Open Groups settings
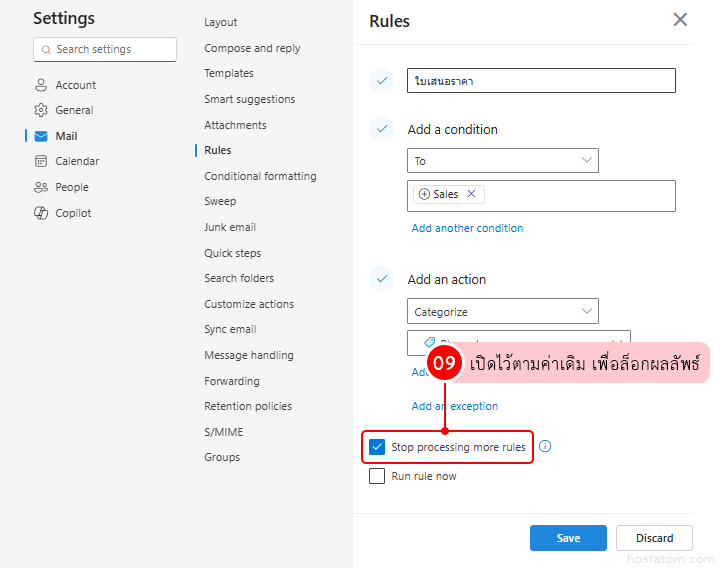The width and height of the screenshot is (720, 568). [222, 457]
